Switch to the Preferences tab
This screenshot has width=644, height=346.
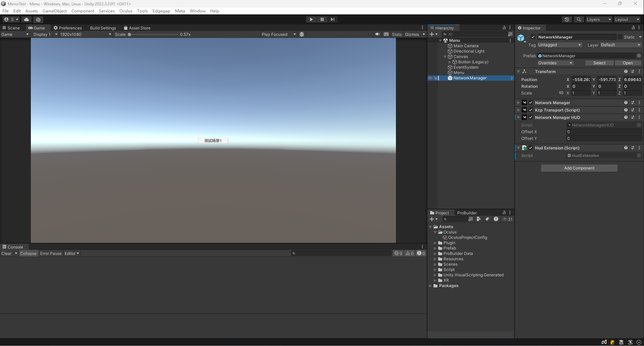[x=68, y=28]
